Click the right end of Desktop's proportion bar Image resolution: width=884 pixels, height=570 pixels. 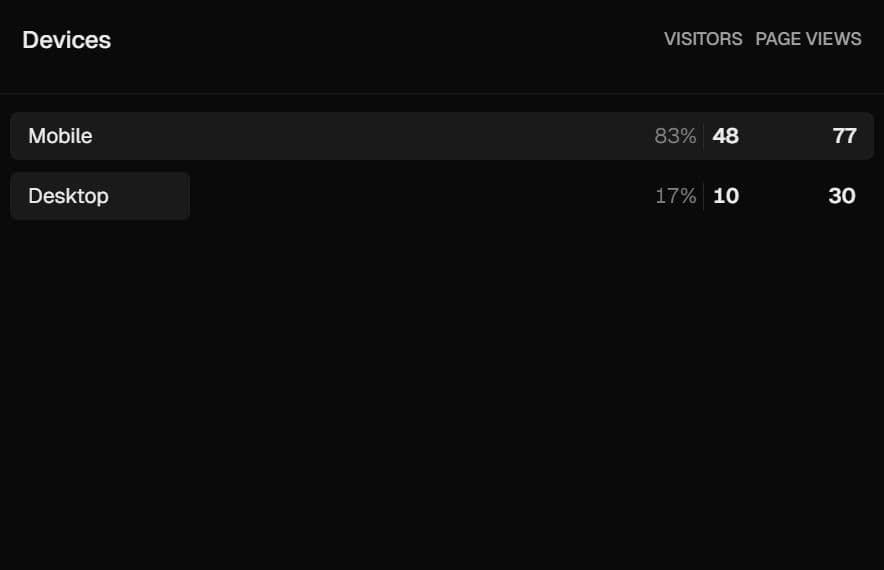click(x=184, y=196)
